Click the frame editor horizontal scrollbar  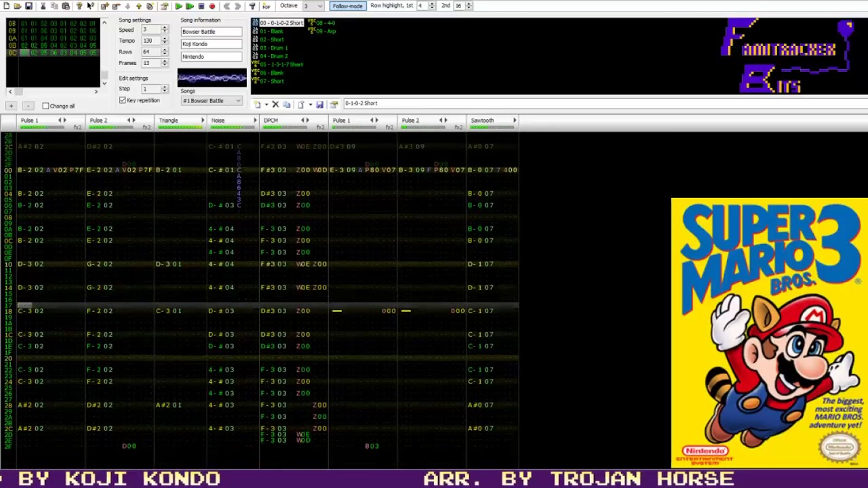pyautogui.click(x=53, y=91)
